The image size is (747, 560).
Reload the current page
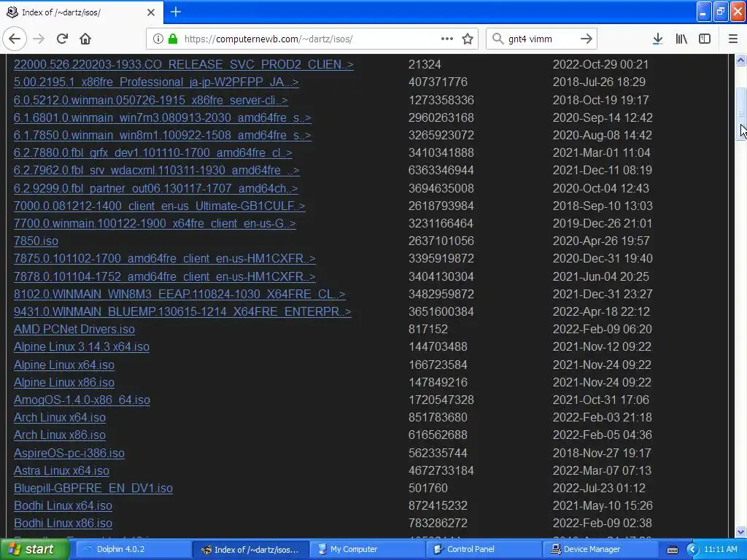click(x=63, y=39)
